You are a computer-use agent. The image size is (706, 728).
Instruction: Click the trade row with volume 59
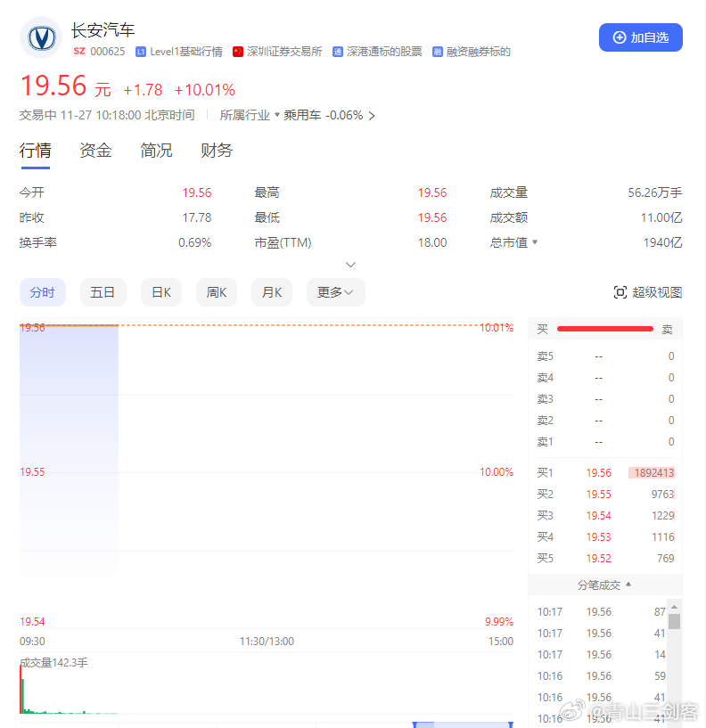602,676
